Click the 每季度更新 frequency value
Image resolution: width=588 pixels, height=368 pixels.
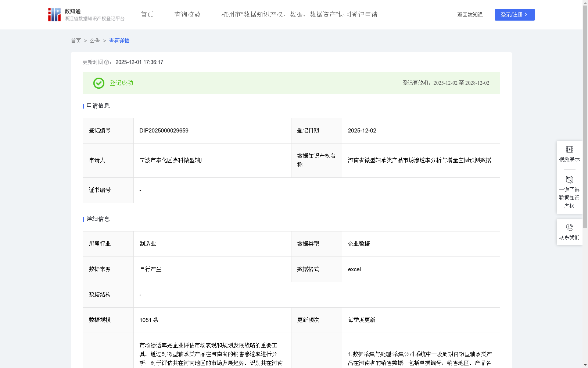pyautogui.click(x=362, y=320)
